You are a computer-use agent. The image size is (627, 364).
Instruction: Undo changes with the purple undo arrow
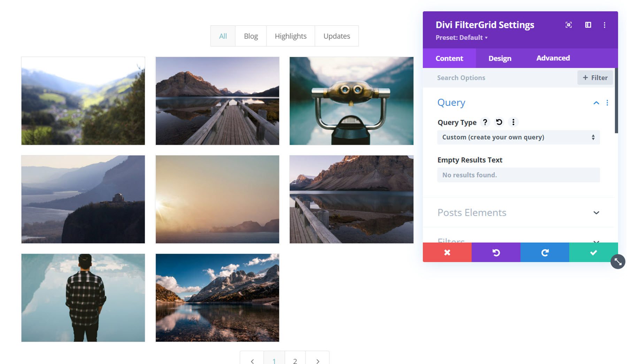tap(496, 252)
